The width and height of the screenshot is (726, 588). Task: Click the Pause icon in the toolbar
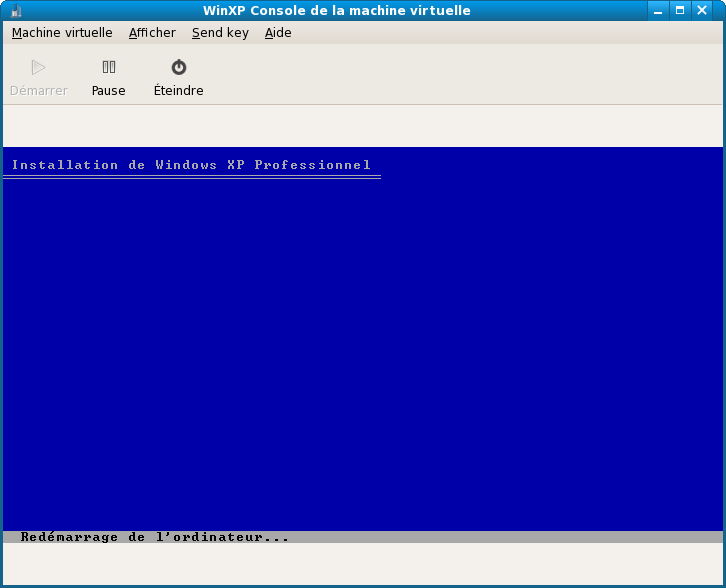(x=108, y=68)
